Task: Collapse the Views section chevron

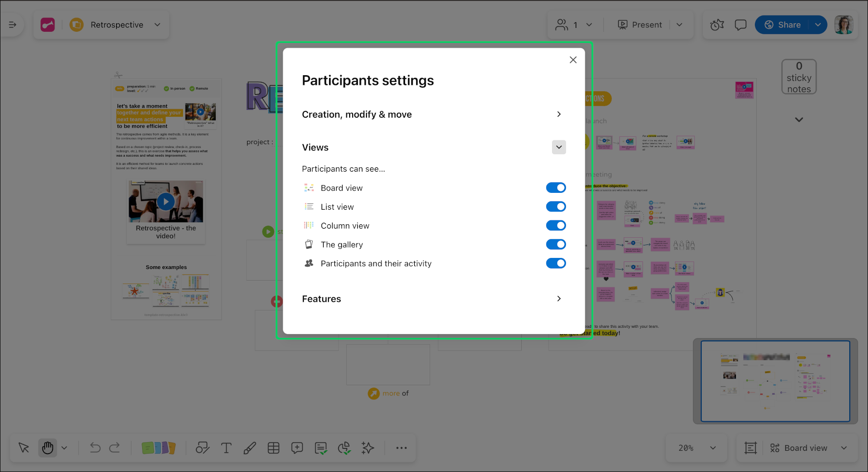Action: click(x=559, y=147)
